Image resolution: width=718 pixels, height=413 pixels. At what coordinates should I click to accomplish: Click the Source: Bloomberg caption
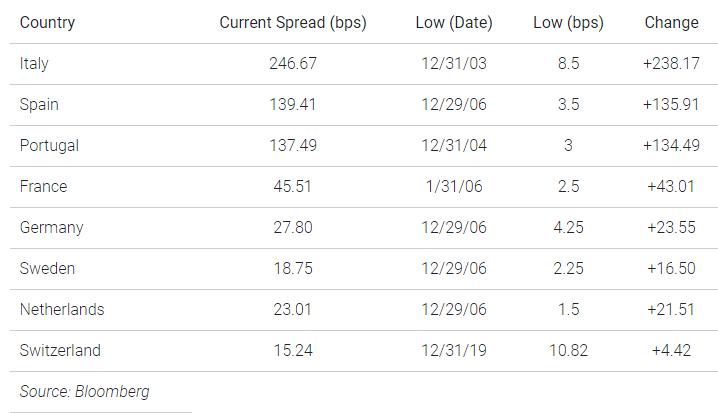click(x=85, y=391)
